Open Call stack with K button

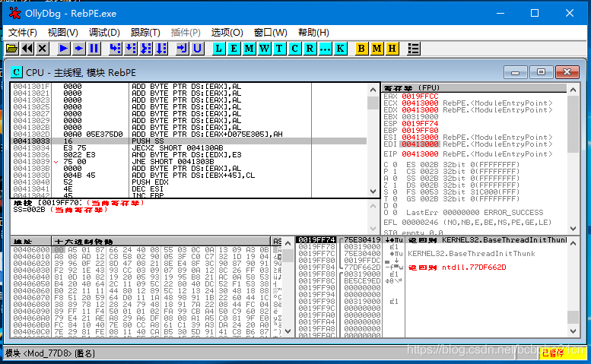340,48
